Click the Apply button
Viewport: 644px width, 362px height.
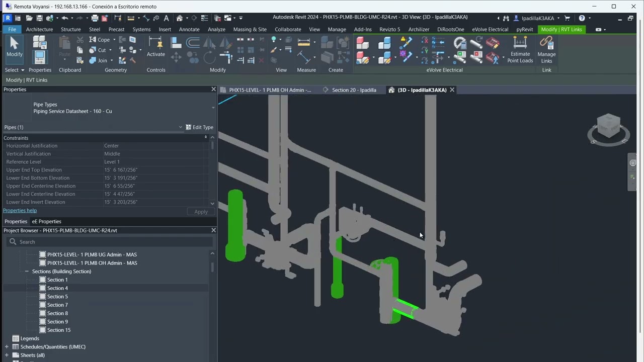[x=201, y=212]
